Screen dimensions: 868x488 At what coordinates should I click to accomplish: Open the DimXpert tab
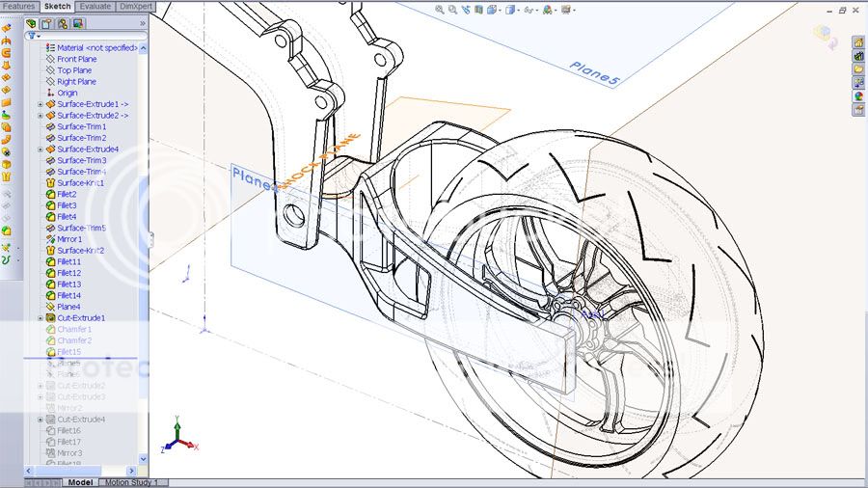(x=136, y=6)
